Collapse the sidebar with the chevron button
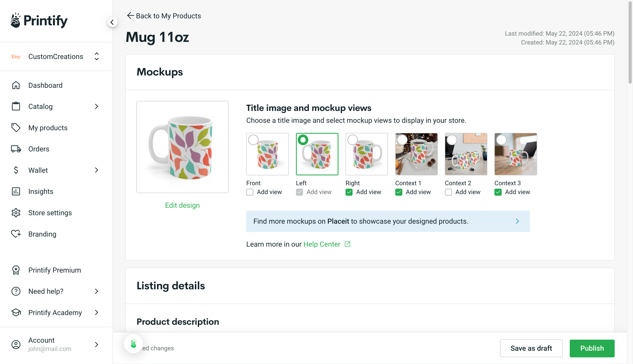633x364 pixels. [x=112, y=22]
